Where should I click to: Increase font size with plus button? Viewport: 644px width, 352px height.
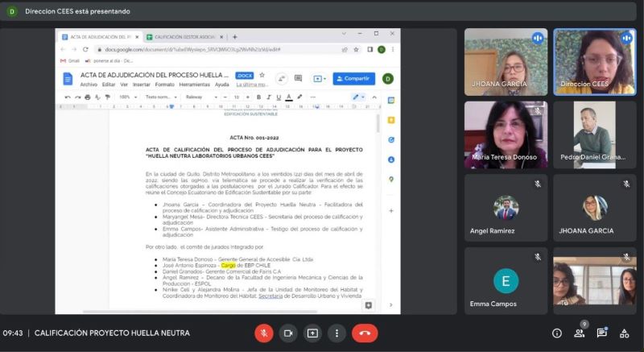pyautogui.click(x=247, y=97)
